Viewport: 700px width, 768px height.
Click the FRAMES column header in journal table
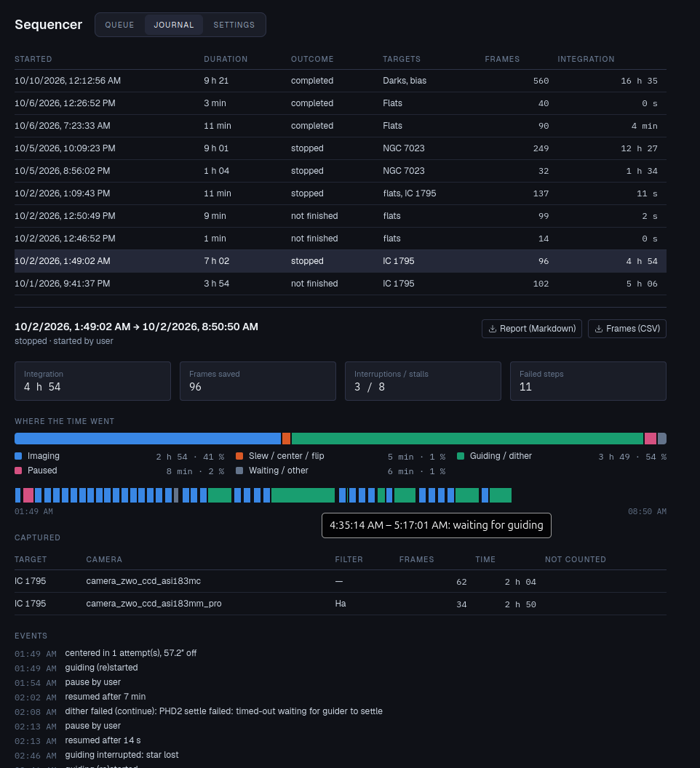pos(502,59)
